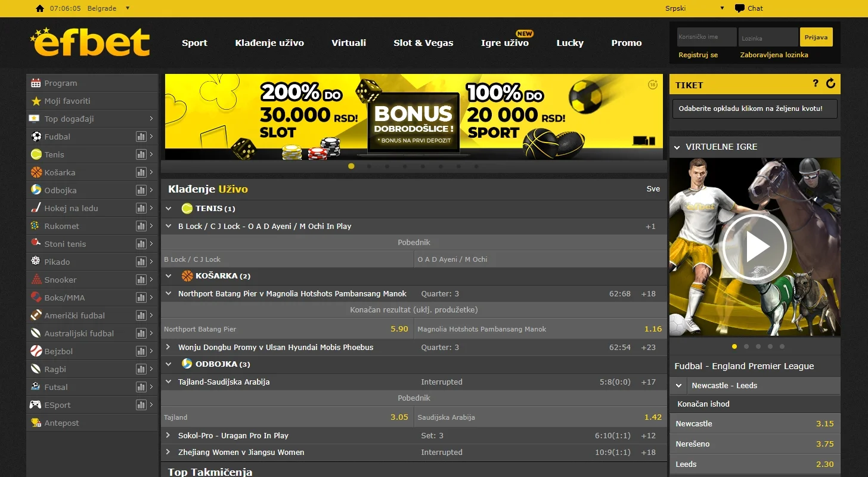868x477 pixels.
Task: Expand the Sokol-Pro - Uragan Pro match
Action: (x=169, y=435)
